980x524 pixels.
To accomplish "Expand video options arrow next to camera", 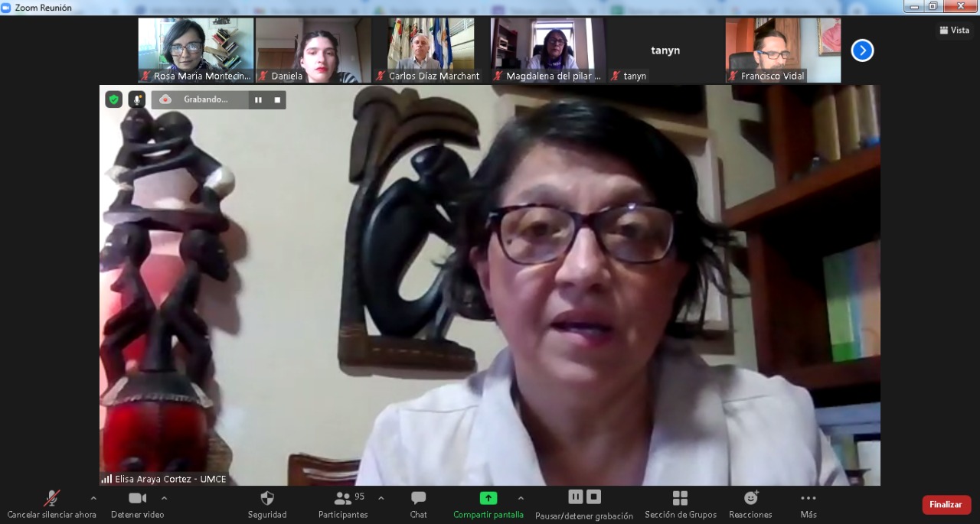I will click(x=164, y=498).
